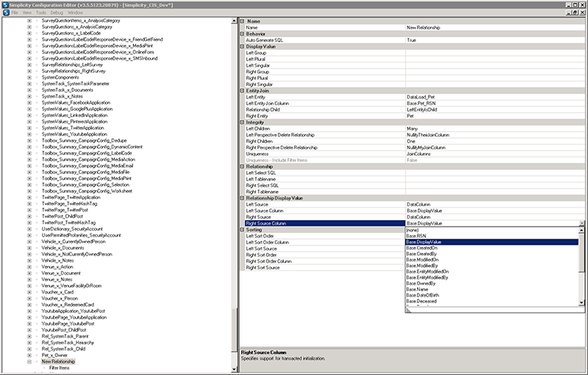
Task: Collapse the Sorting category
Action: coord(243,230)
